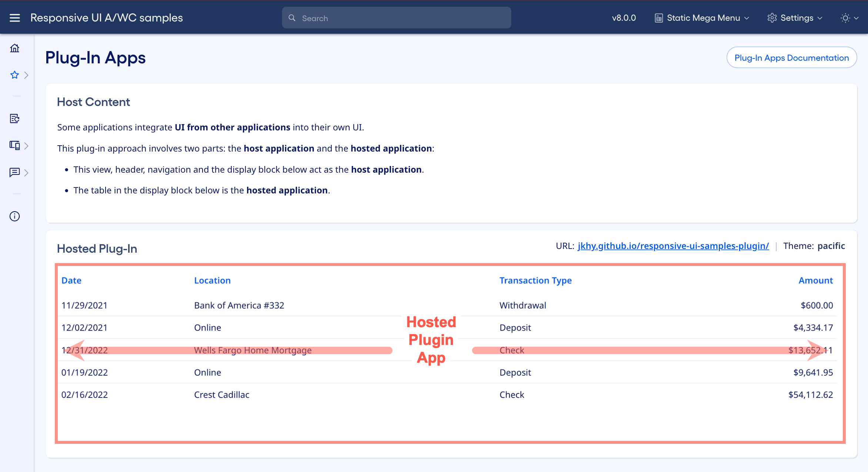Select the chat message sidebar icon
Screen dimensions: 868x472
14,173
